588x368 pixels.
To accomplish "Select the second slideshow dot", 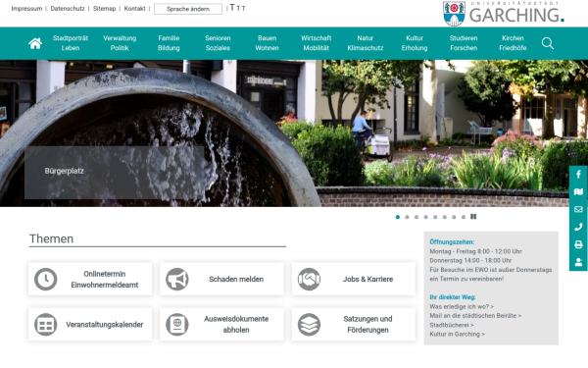I will (407, 217).
